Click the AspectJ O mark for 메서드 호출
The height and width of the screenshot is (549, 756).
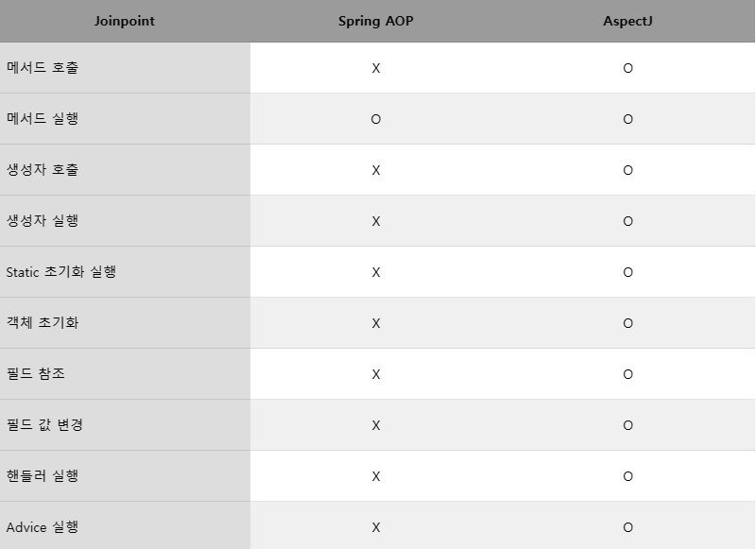click(x=627, y=68)
